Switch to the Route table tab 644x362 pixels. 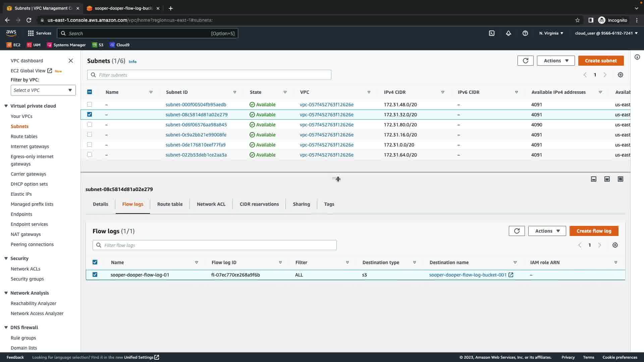click(x=170, y=204)
